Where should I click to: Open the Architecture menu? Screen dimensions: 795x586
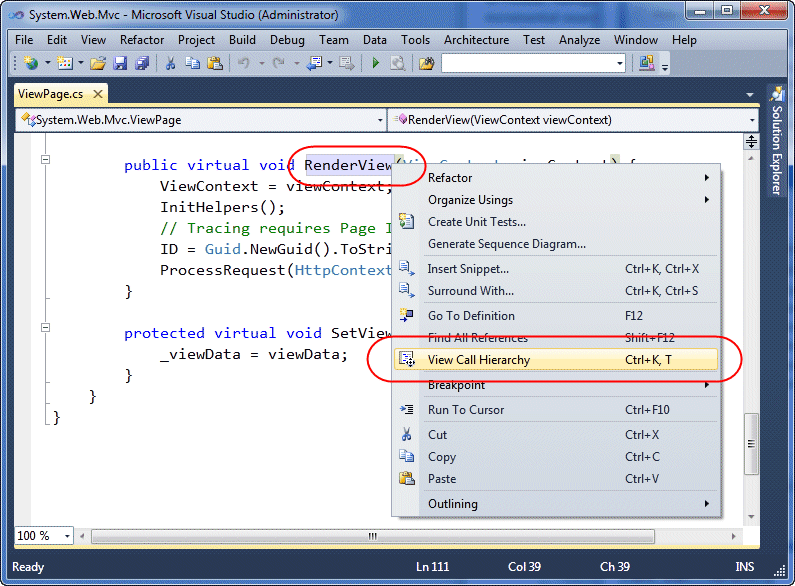tap(477, 40)
